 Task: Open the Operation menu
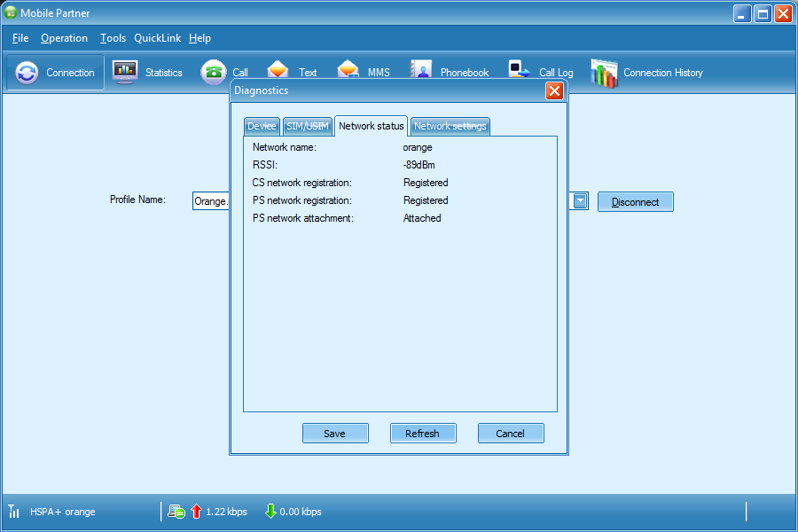pyautogui.click(x=64, y=38)
